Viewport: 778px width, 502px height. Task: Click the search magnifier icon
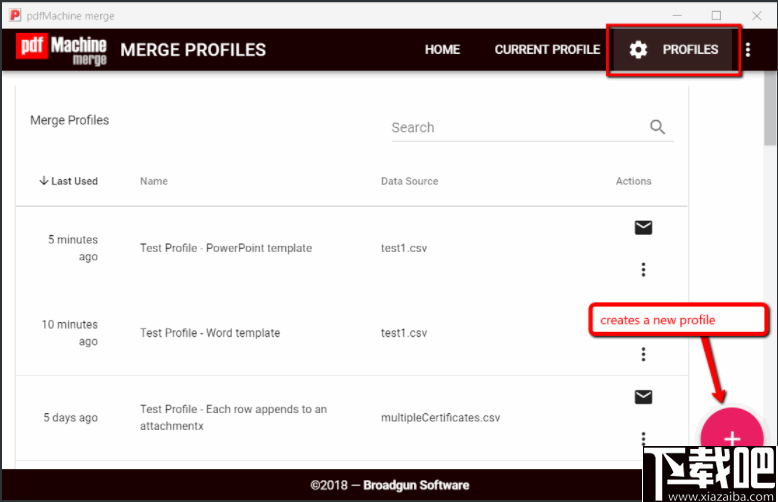657,127
